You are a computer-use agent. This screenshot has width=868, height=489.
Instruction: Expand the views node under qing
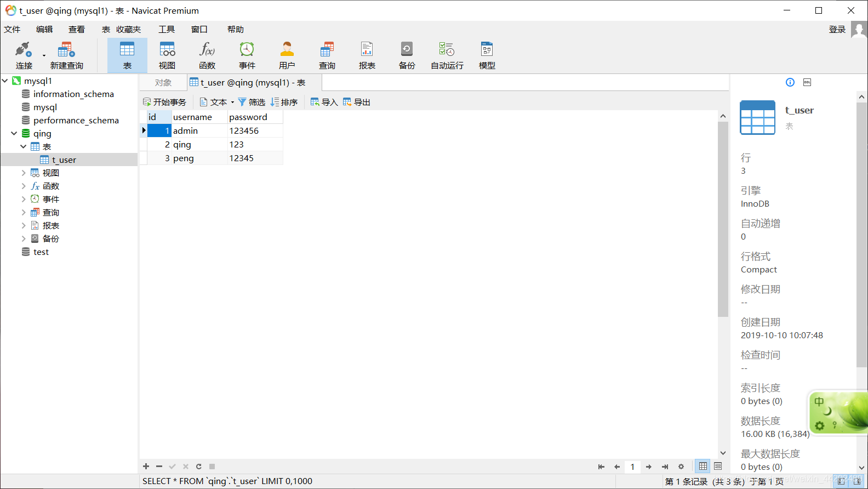pyautogui.click(x=23, y=173)
